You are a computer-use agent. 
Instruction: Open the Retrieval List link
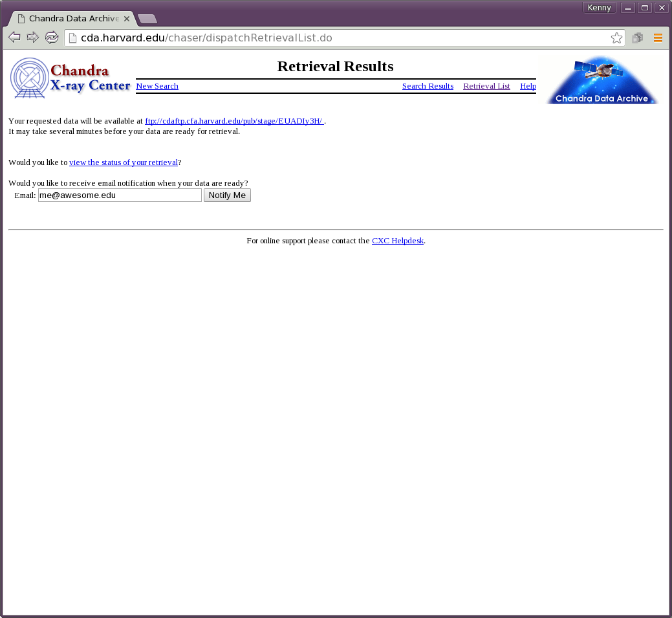[x=486, y=86]
